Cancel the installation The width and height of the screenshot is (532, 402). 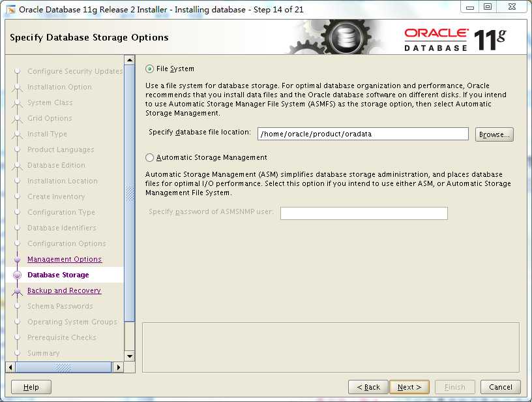click(x=501, y=387)
